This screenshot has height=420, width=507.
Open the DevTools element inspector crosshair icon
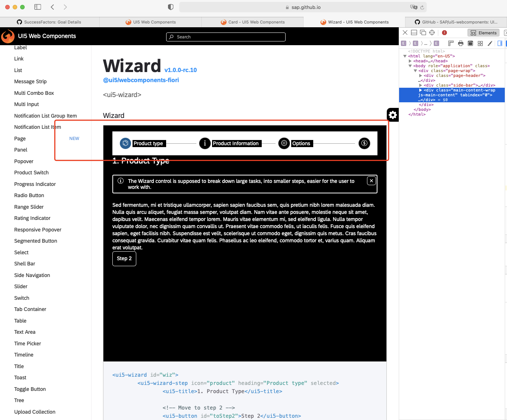point(432,32)
